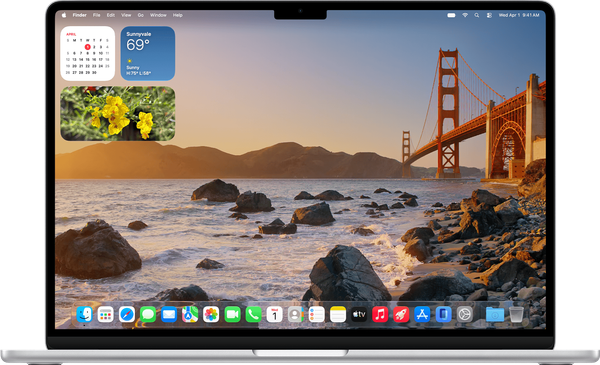Image resolution: width=600 pixels, height=365 pixels.
Task: Open Reminders from the Dock
Action: click(316, 314)
